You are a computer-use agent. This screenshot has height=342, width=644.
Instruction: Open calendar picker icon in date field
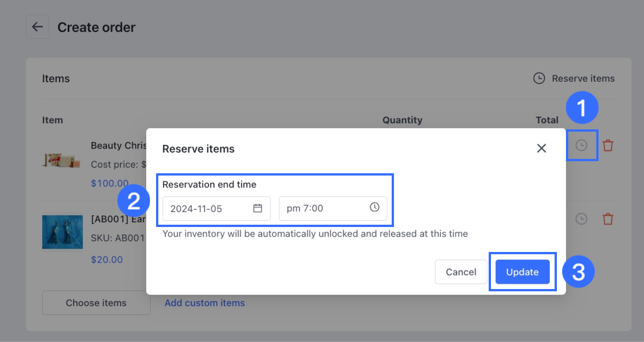tap(258, 208)
